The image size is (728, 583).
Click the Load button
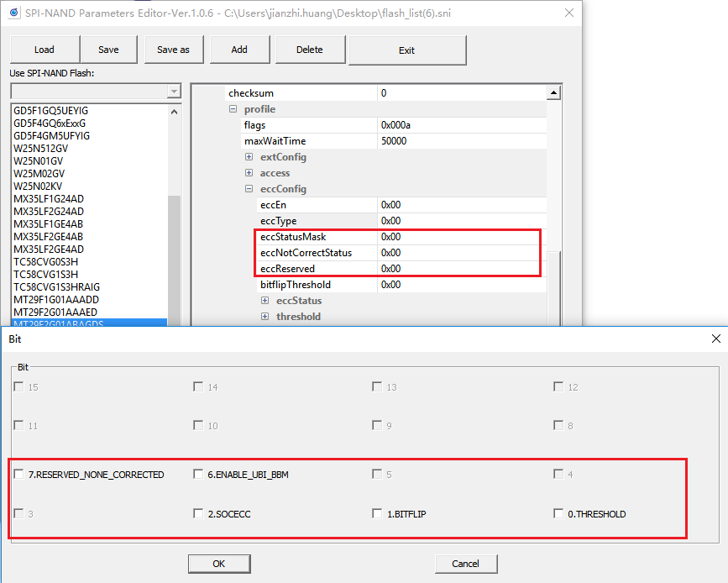click(x=45, y=50)
